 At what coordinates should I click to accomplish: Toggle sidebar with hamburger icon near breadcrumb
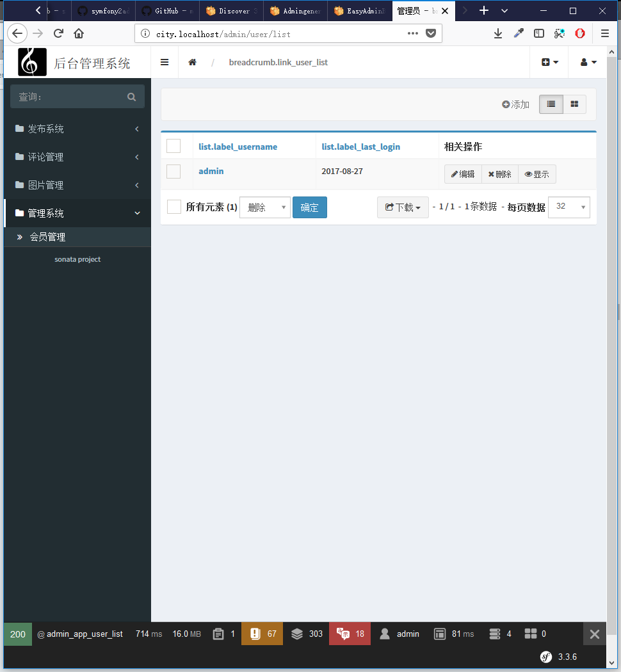tap(165, 62)
